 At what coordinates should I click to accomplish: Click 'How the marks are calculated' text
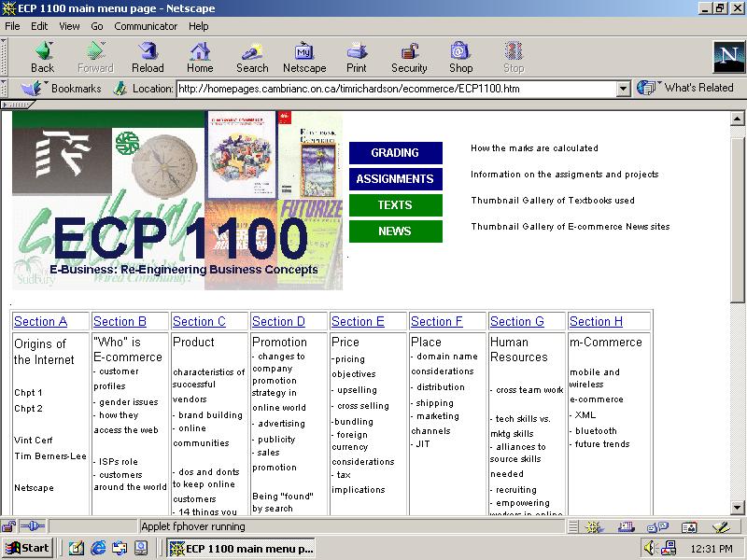coord(534,148)
